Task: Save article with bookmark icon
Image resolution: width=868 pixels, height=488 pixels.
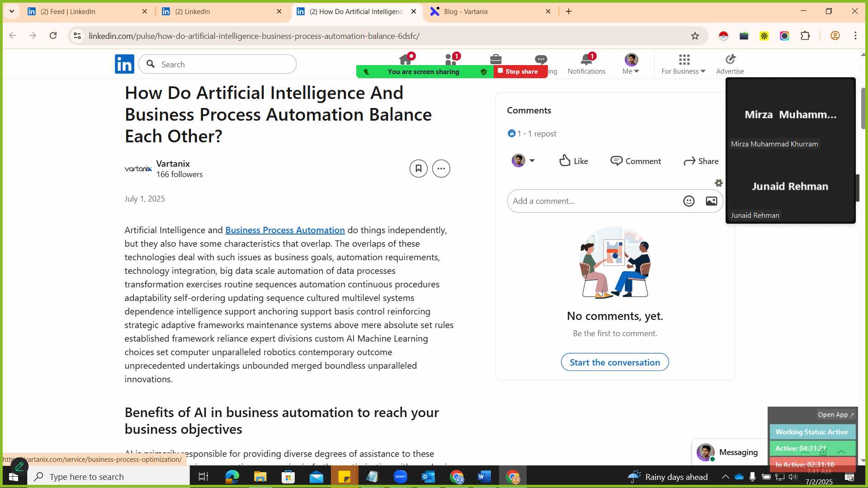Action: 419,169
